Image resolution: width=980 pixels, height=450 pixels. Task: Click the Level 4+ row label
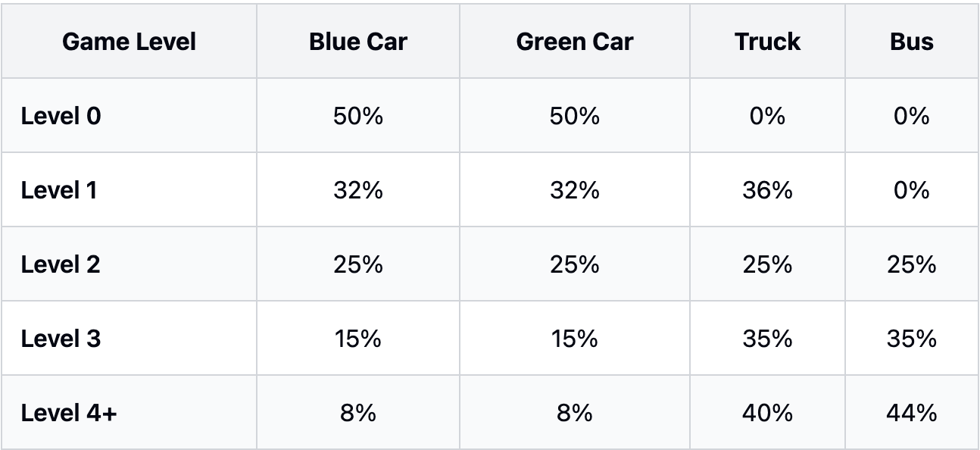pos(69,413)
